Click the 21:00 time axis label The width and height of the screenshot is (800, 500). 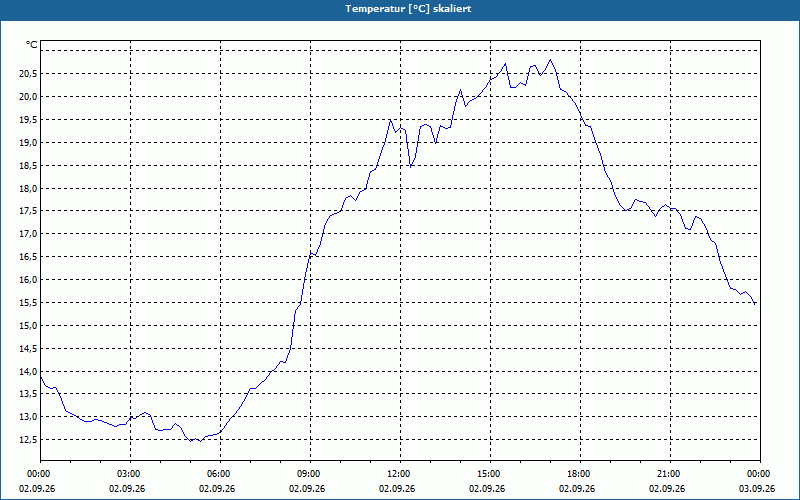click(670, 474)
